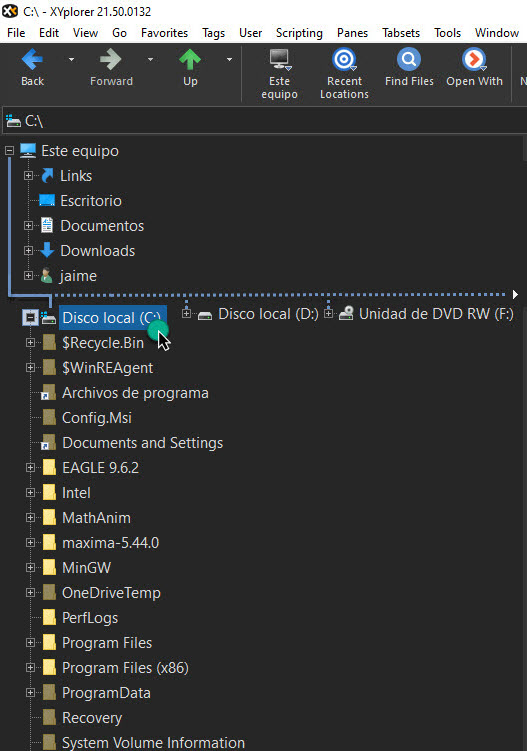The width and height of the screenshot is (527, 751).
Task: Collapse the Este equipo root node
Action: tap(9, 150)
